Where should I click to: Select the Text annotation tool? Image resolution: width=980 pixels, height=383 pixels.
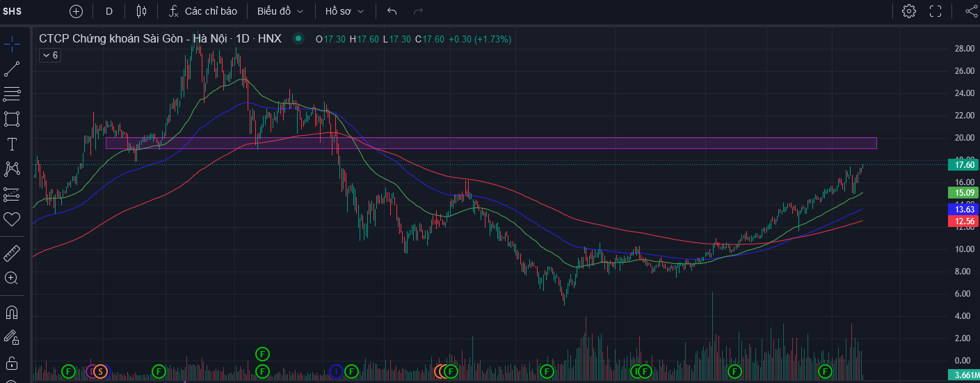click(x=12, y=144)
